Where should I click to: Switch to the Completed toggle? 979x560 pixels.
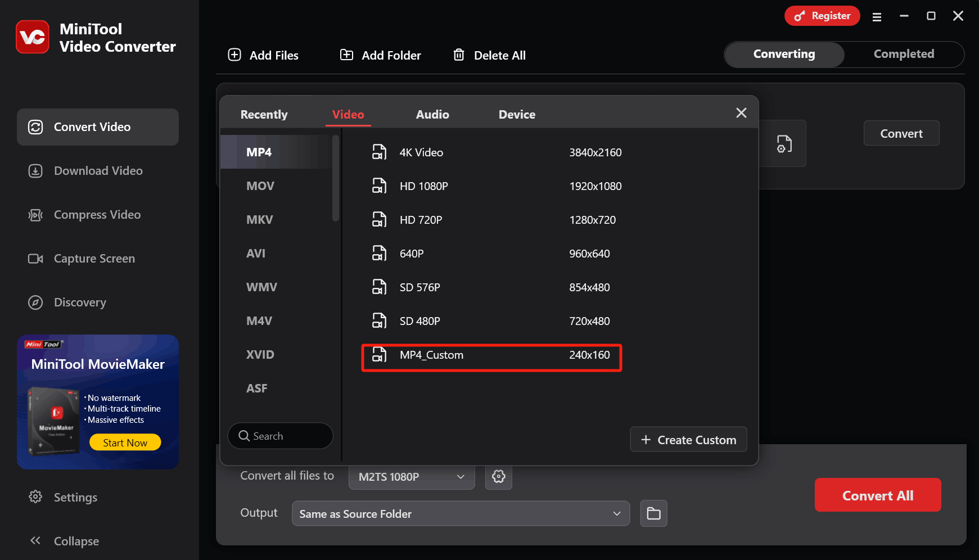click(x=904, y=54)
